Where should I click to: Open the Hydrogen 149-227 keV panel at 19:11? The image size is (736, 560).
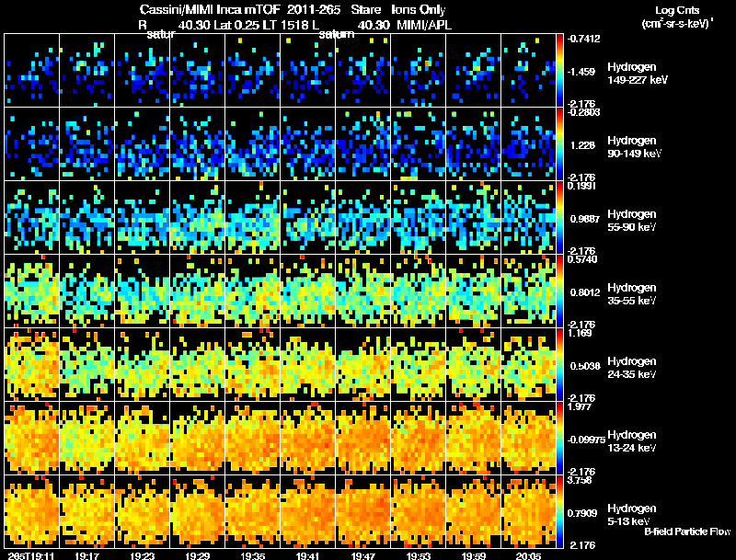[x=32, y=70]
